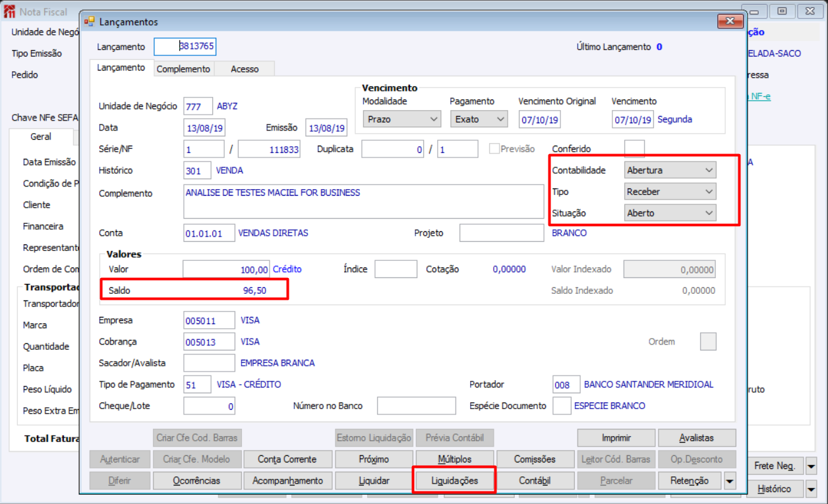Open the Contábil button
Viewport: 828px width, 504px height.
535,481
